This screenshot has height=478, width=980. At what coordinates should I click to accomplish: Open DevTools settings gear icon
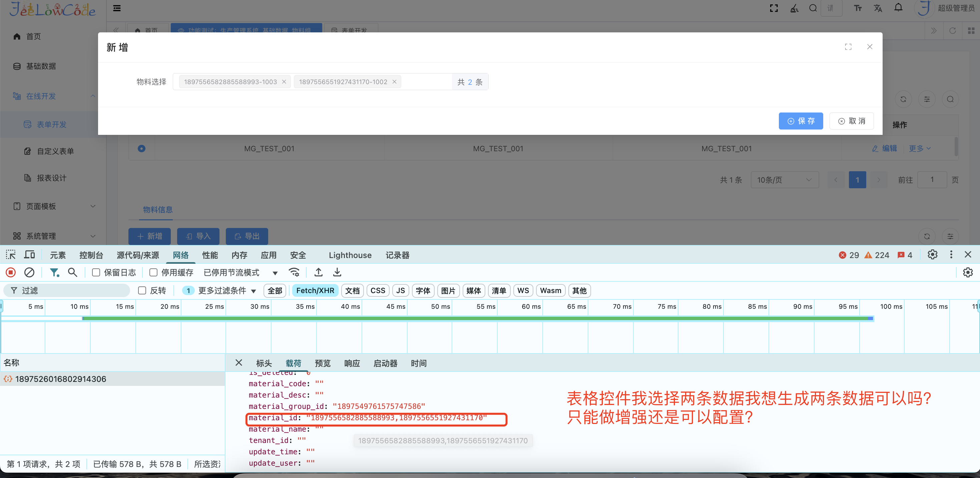tap(932, 255)
